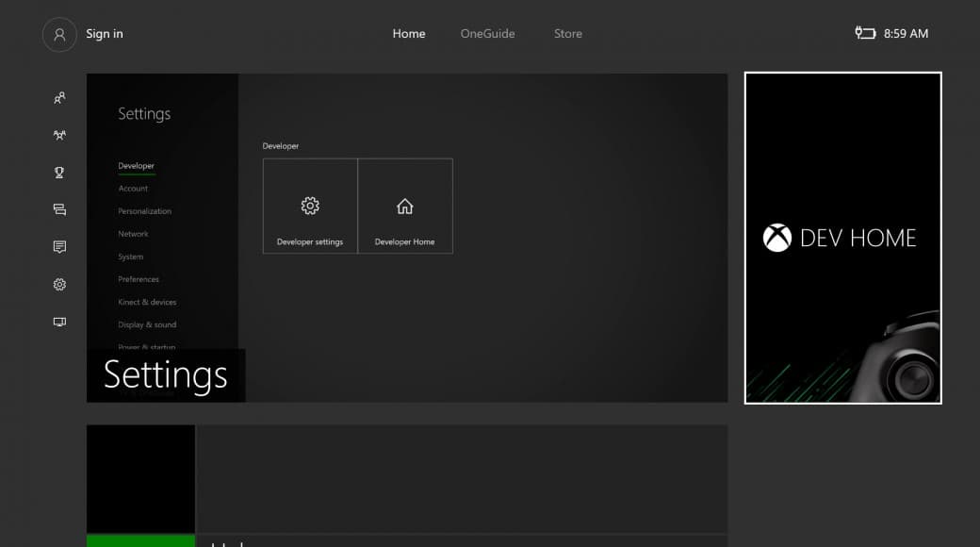The height and width of the screenshot is (547, 980).
Task: Select Kinect & devices settings
Action: tap(146, 302)
